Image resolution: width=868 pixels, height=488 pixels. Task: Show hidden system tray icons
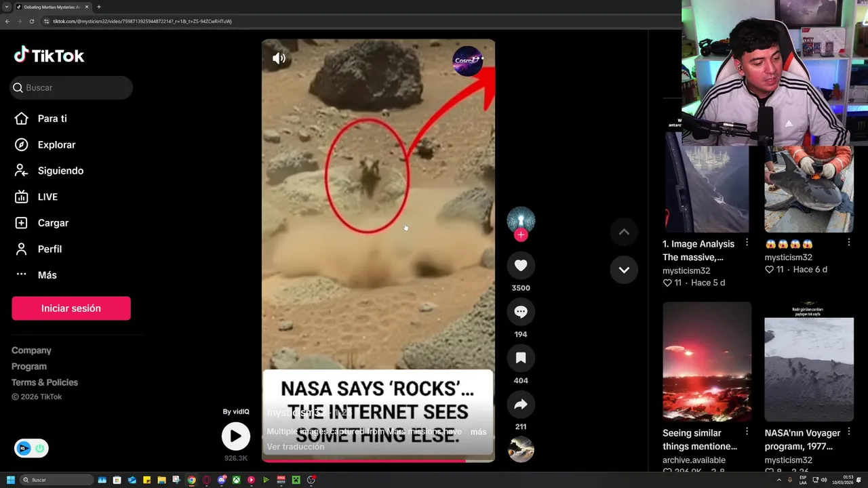tap(778, 480)
